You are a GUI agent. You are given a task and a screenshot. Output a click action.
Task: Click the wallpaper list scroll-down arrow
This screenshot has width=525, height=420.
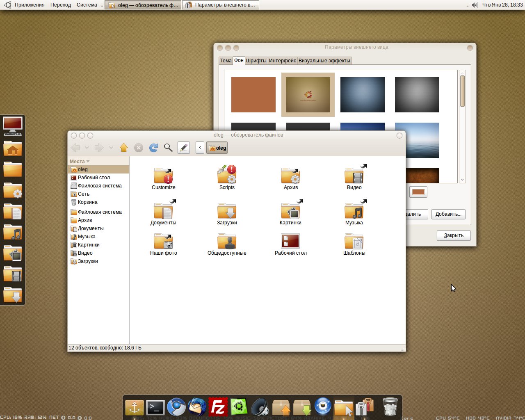462,180
